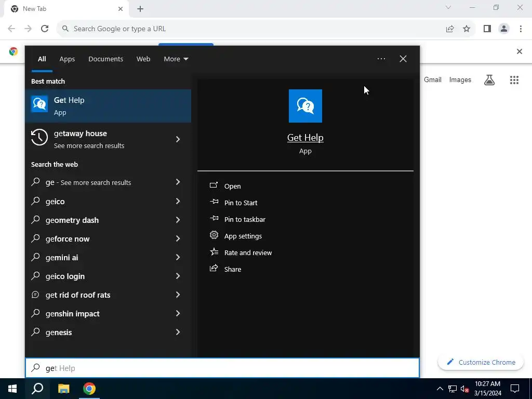Expand the gemini ai suggestion arrow
This screenshot has height=399, width=532.
(178, 257)
